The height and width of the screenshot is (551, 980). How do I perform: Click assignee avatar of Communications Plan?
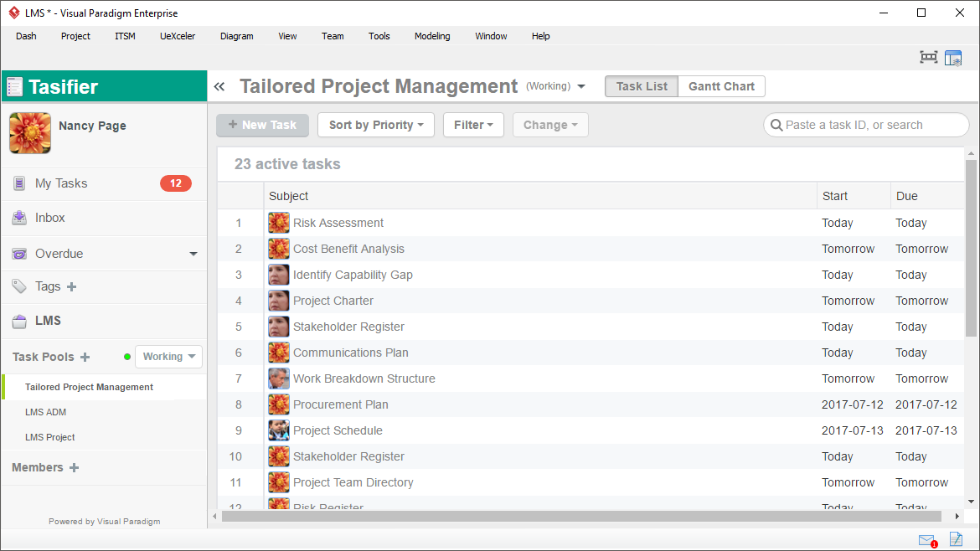coord(279,353)
